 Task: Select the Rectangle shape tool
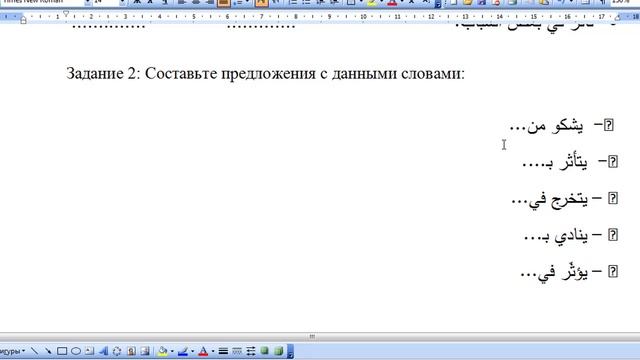click(x=62, y=351)
